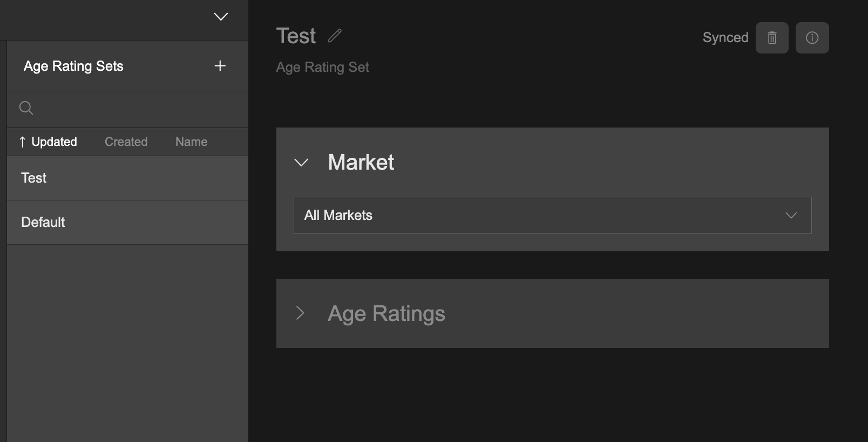Screen dimensions: 868x442
Task: Toggle the sort direction arrow beside Updated
Action: click(22, 142)
